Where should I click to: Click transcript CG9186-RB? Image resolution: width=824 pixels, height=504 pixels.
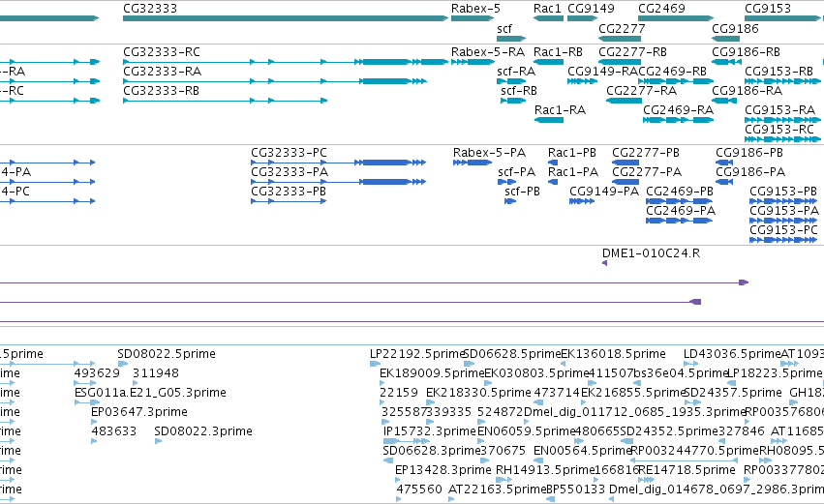tap(727, 62)
